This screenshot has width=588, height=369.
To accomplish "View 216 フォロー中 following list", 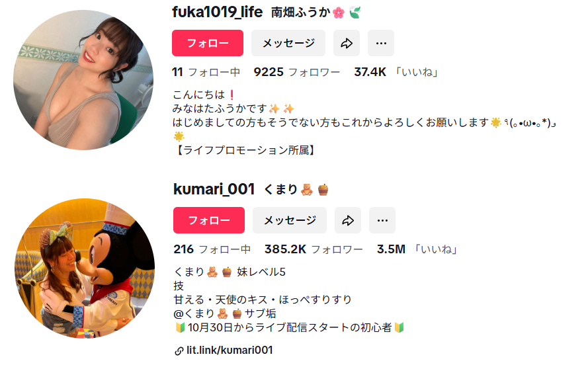I will click(x=212, y=249).
